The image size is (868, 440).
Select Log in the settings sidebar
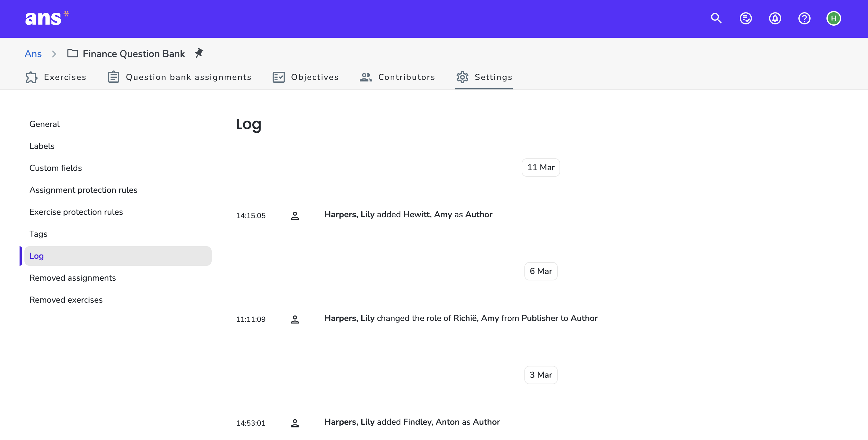[118, 256]
